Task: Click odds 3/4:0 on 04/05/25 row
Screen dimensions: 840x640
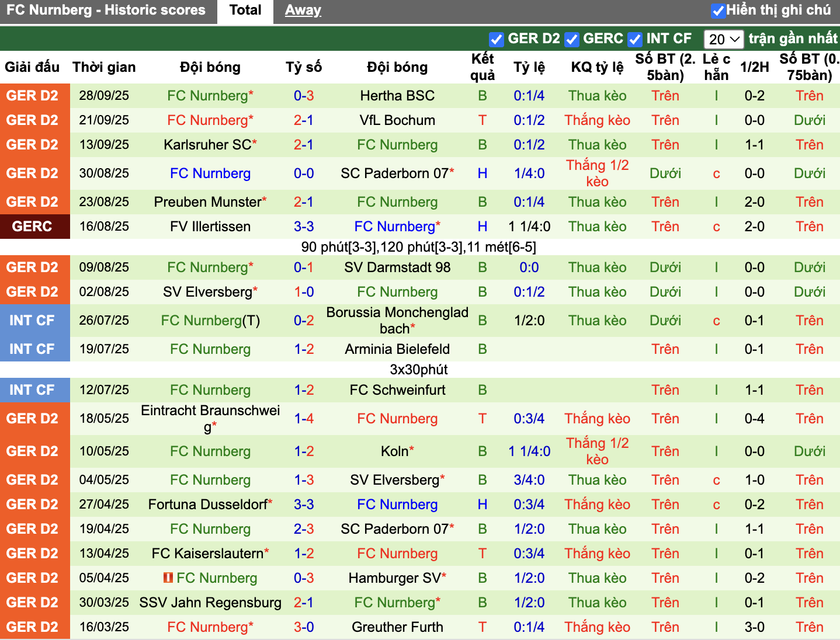Action: 529,480
